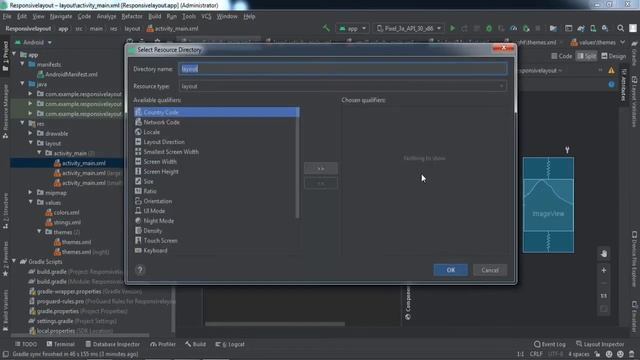Open the Favorites side tab
Screen dimensions: 640x360
pyautogui.click(x=5, y=259)
